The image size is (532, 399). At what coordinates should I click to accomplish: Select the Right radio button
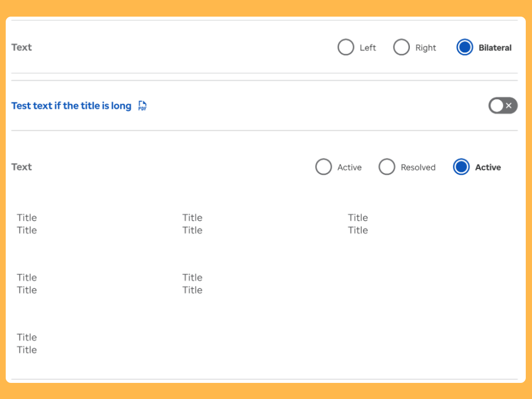point(402,48)
